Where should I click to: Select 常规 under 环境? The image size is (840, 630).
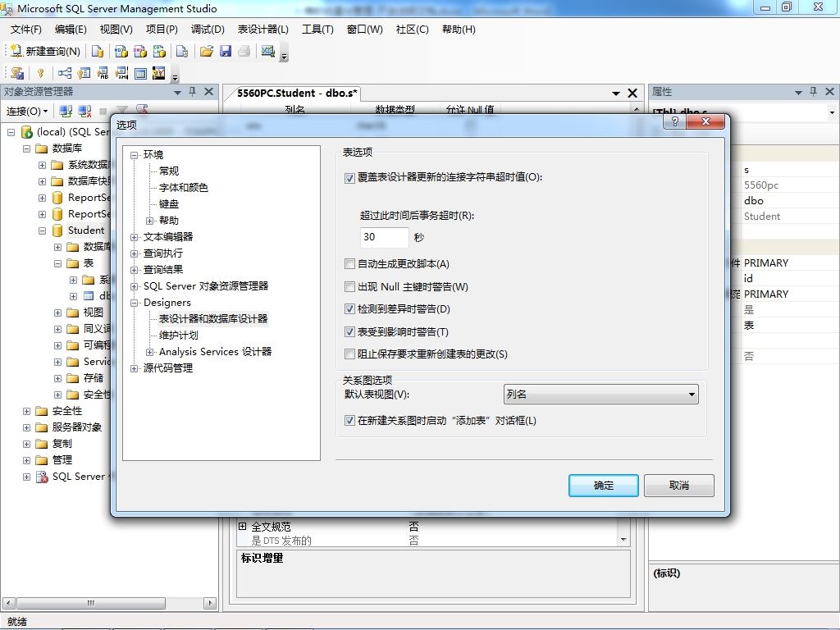pyautogui.click(x=169, y=171)
